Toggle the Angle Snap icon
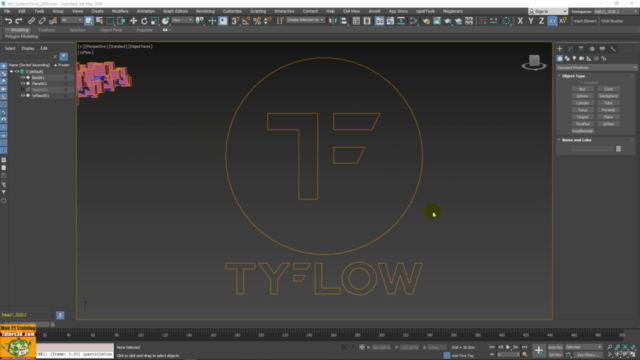The image size is (640, 360). point(246,21)
